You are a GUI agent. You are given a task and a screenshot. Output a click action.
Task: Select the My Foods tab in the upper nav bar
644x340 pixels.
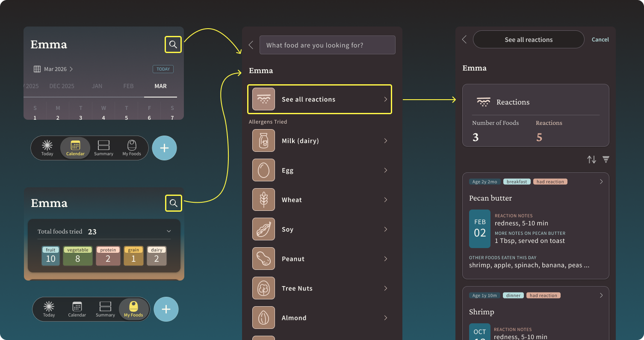pos(132,148)
